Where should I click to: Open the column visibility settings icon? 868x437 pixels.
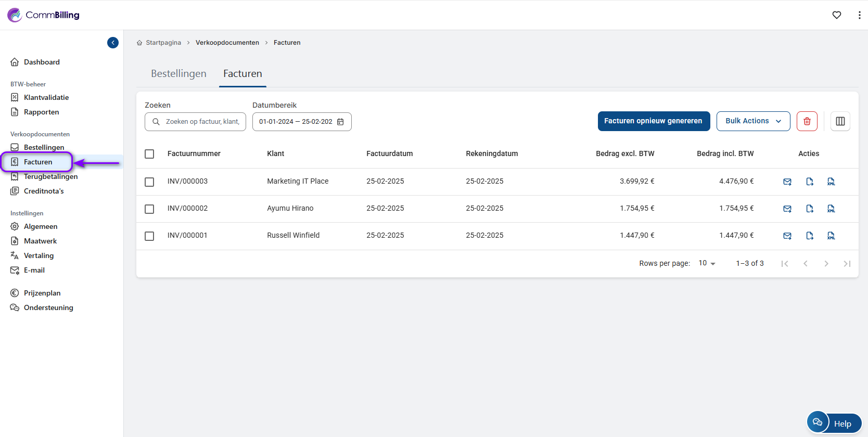pyautogui.click(x=840, y=121)
